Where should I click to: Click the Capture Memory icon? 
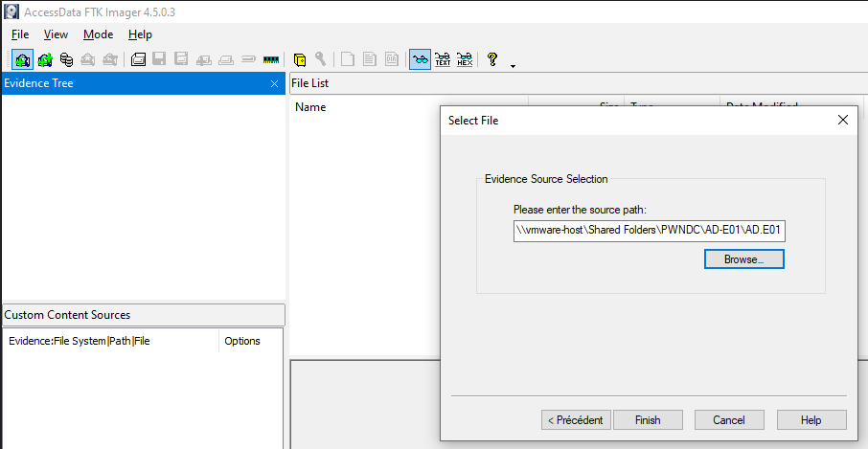pyautogui.click(x=271, y=59)
